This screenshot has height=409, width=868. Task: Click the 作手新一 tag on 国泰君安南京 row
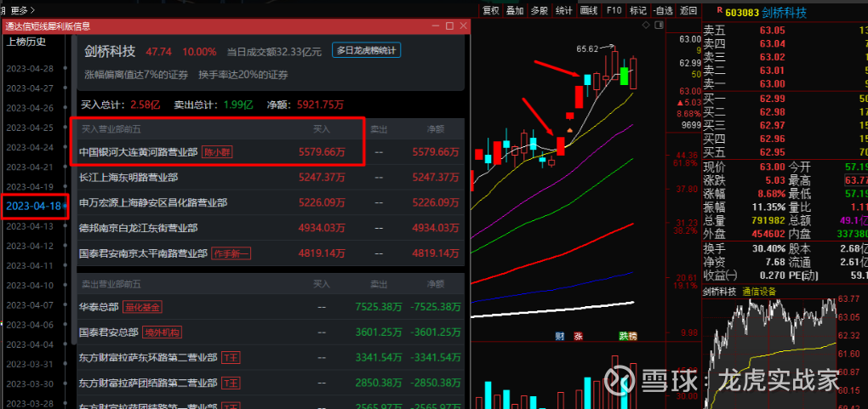click(x=231, y=253)
